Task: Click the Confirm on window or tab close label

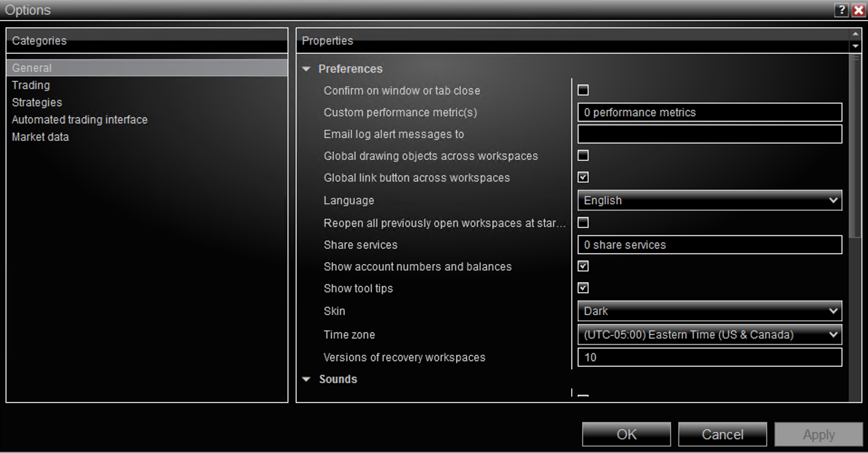Action: pyautogui.click(x=402, y=90)
